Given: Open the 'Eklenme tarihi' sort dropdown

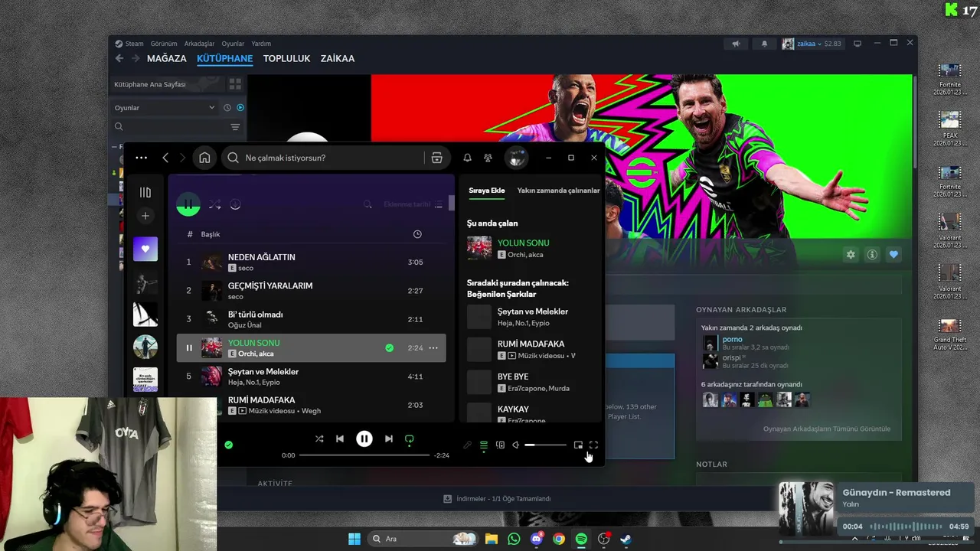Looking at the screenshot, I should pyautogui.click(x=413, y=204).
